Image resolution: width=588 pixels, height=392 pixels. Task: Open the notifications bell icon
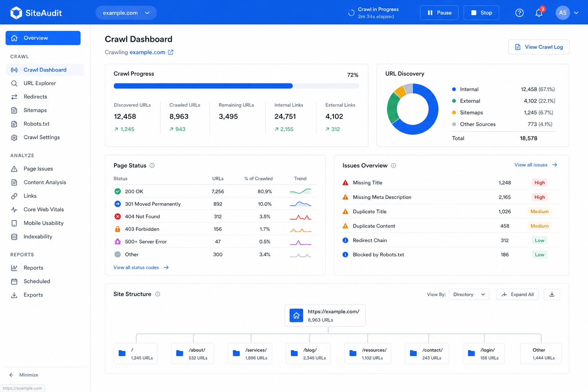click(539, 13)
